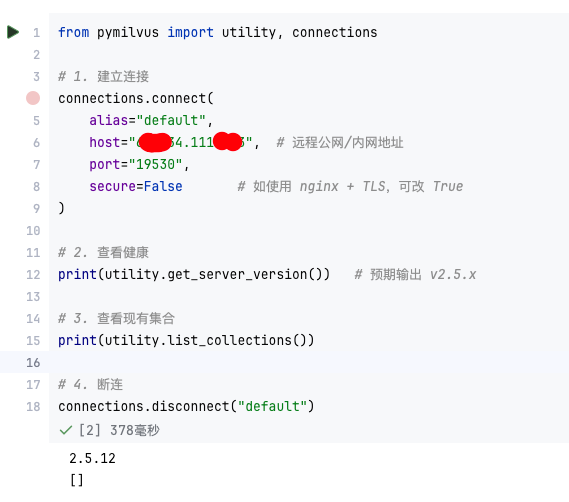The height and width of the screenshot is (502, 569).
Task: Click the closing parenthesis on line 9
Action: (61, 208)
